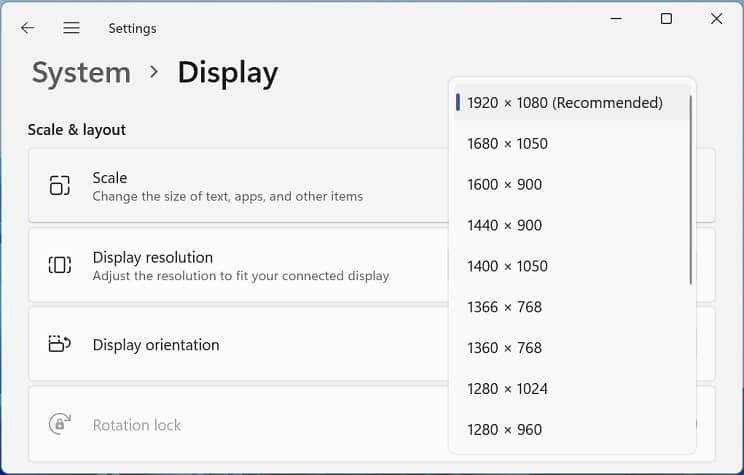Pick 1600 × 900 resolution

click(572, 184)
